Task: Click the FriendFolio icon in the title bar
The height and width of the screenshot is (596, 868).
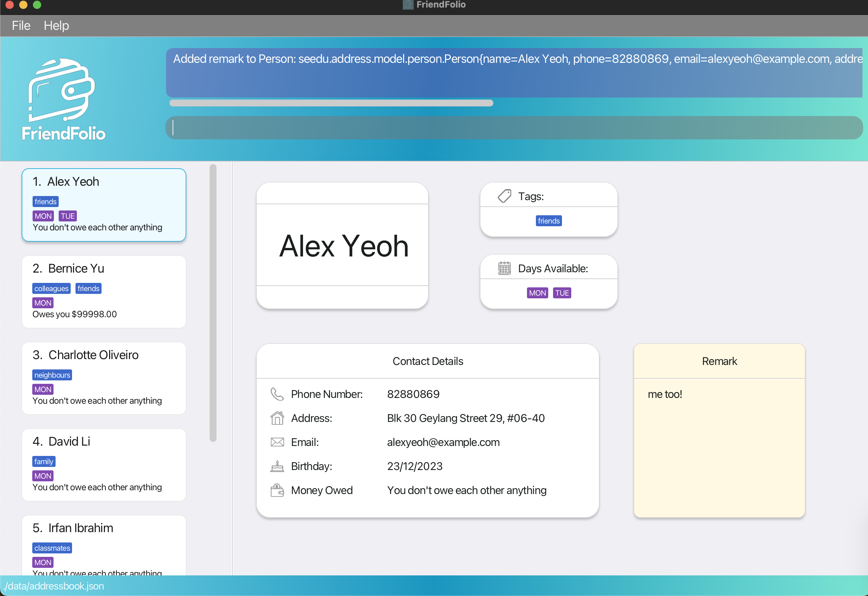Action: click(x=408, y=5)
